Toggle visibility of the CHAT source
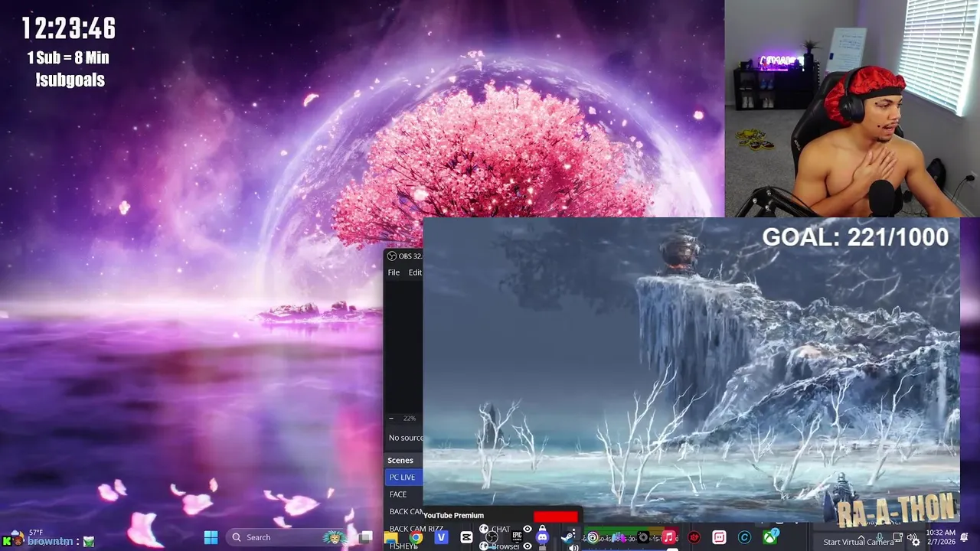 527,529
